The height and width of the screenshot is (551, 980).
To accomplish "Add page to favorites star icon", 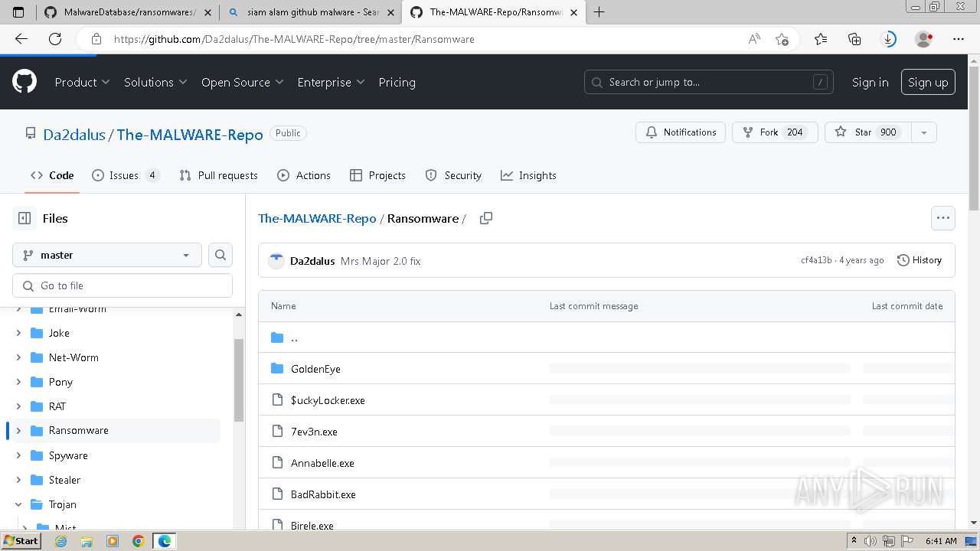I will point(782,39).
